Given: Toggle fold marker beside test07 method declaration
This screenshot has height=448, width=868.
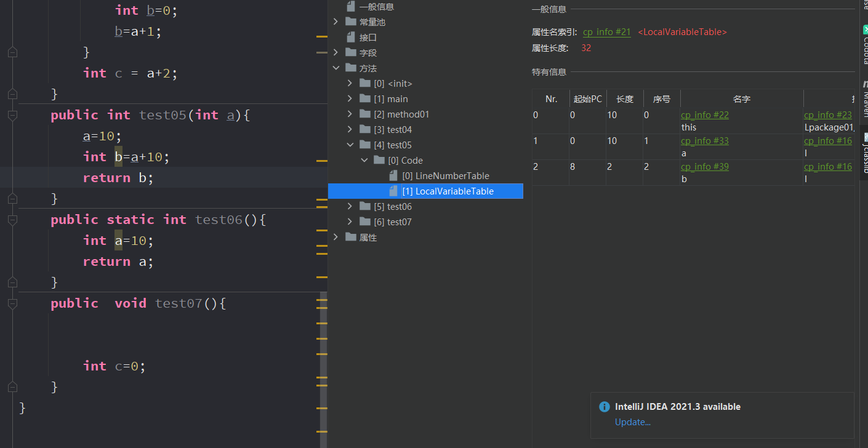Looking at the screenshot, I should [12, 303].
